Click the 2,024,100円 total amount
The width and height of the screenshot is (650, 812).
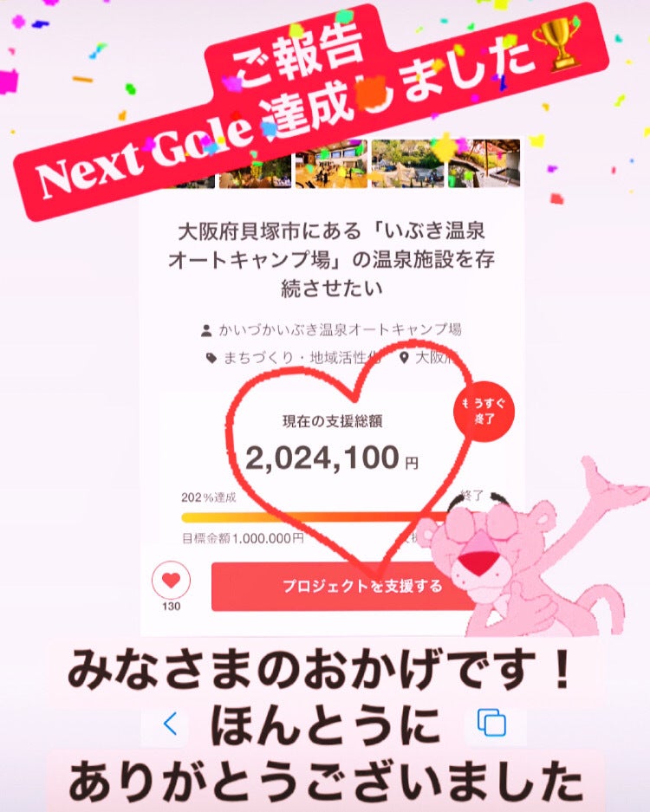pyautogui.click(x=331, y=458)
